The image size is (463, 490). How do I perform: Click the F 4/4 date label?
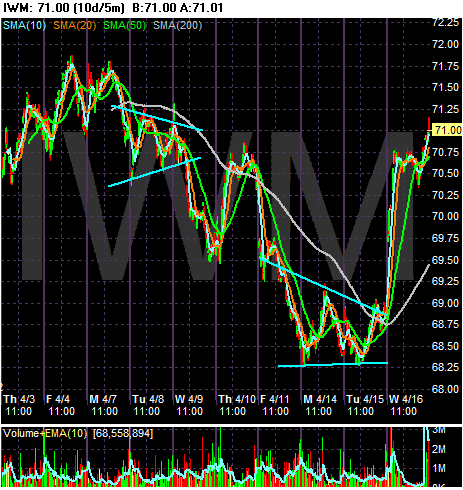coord(58,399)
